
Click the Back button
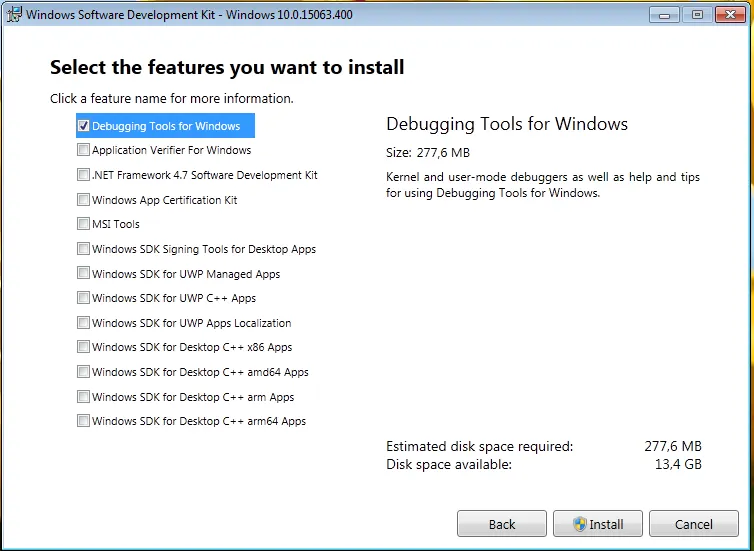point(502,524)
